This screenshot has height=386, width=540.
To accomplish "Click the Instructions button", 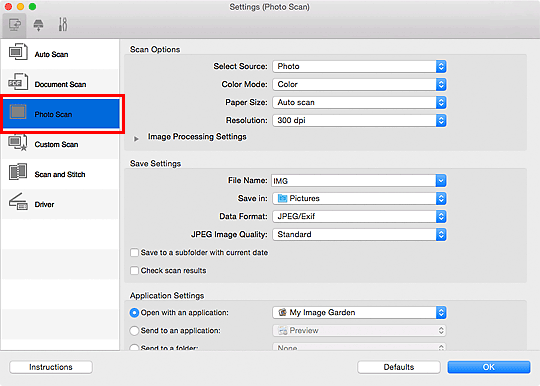I will 51,367.
